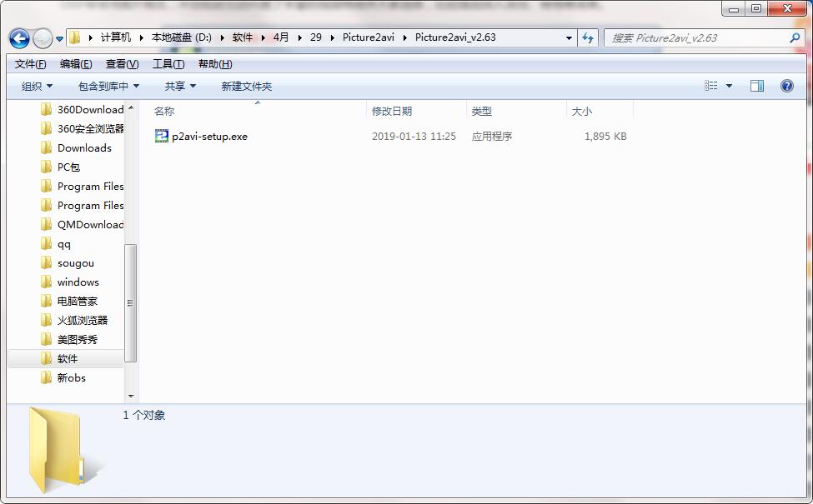Click the sidebar scrollbar thumb
The height and width of the screenshot is (504, 813).
[131, 302]
